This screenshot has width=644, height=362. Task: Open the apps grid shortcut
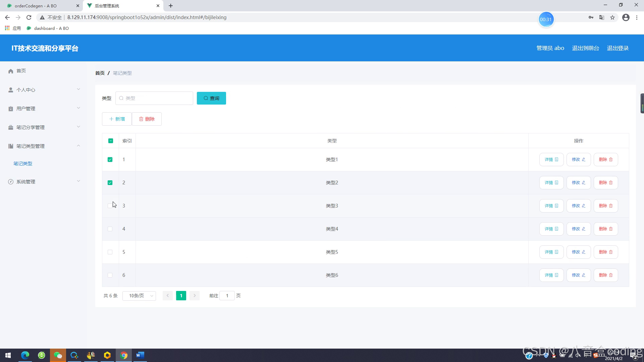(7, 28)
